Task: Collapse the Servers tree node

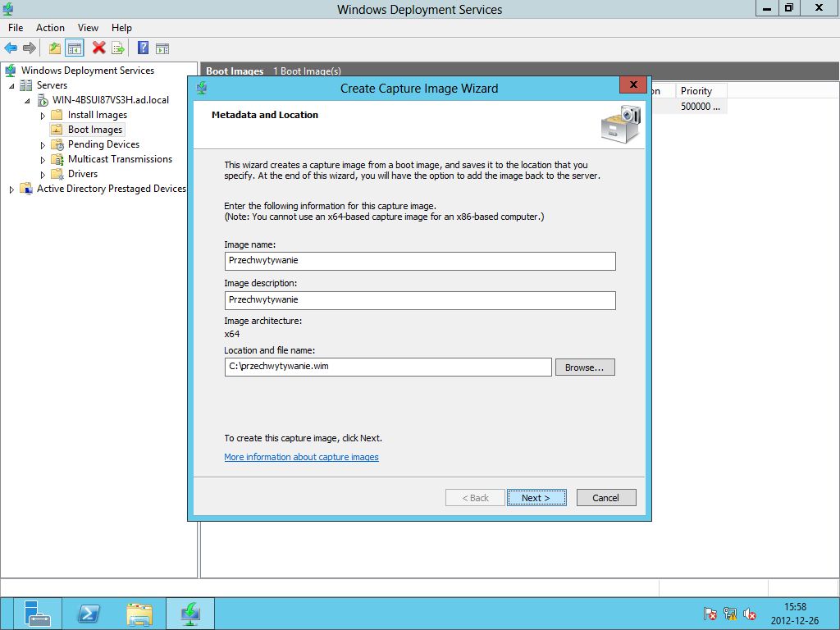Action: pos(11,85)
